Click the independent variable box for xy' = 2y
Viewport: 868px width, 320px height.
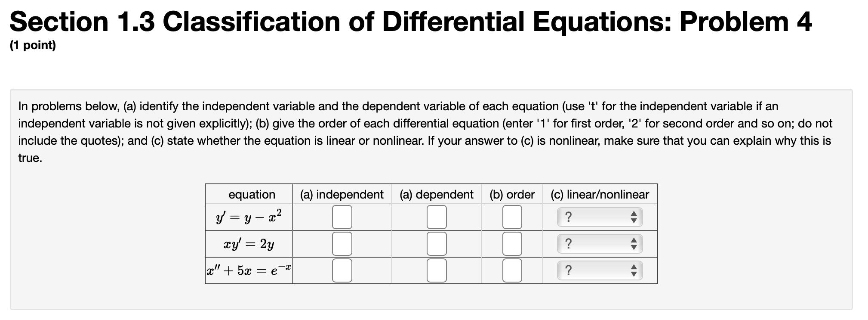pyautogui.click(x=342, y=243)
